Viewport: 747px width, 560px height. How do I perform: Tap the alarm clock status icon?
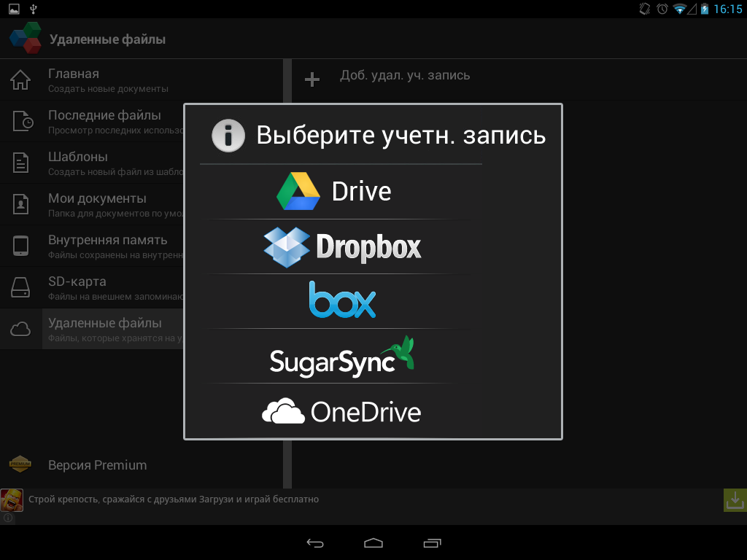[662, 9]
